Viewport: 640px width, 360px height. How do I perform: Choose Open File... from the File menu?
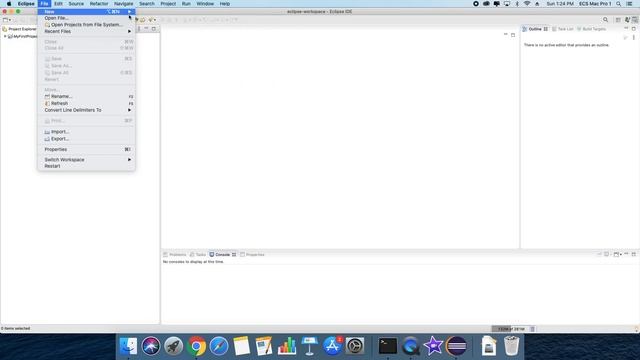pyautogui.click(x=87, y=18)
